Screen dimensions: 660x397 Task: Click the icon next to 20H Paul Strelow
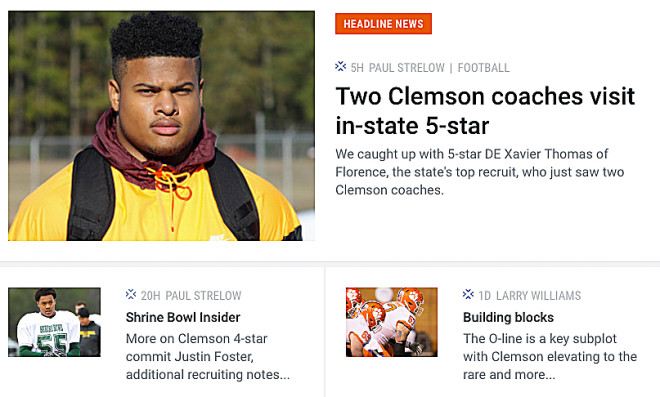point(131,294)
